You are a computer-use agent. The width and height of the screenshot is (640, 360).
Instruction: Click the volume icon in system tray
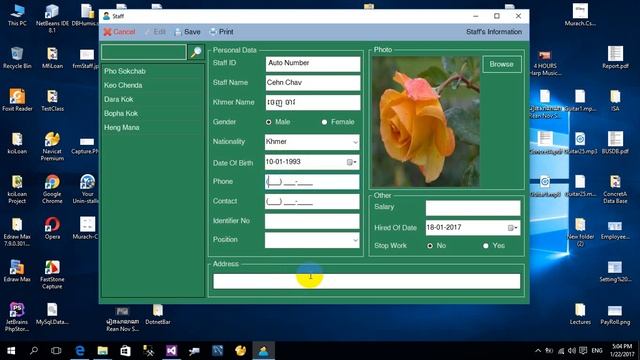point(571,351)
